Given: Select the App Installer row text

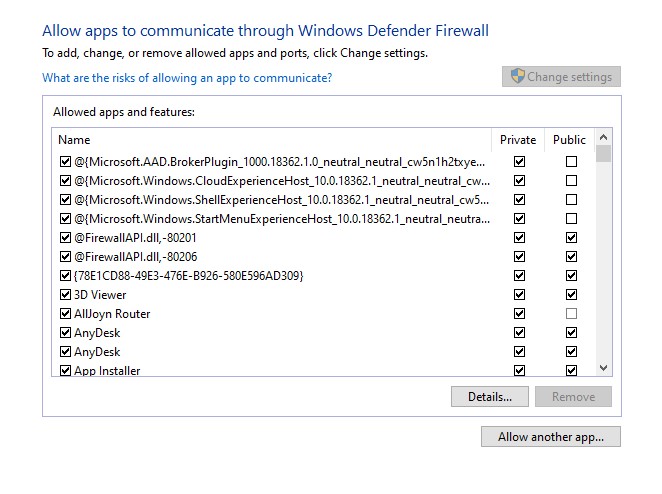Looking at the screenshot, I should [x=107, y=371].
